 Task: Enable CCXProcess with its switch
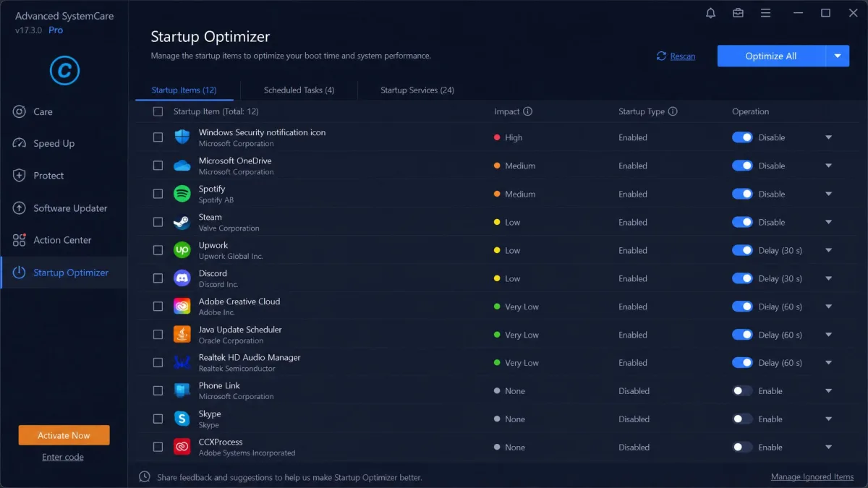click(742, 448)
